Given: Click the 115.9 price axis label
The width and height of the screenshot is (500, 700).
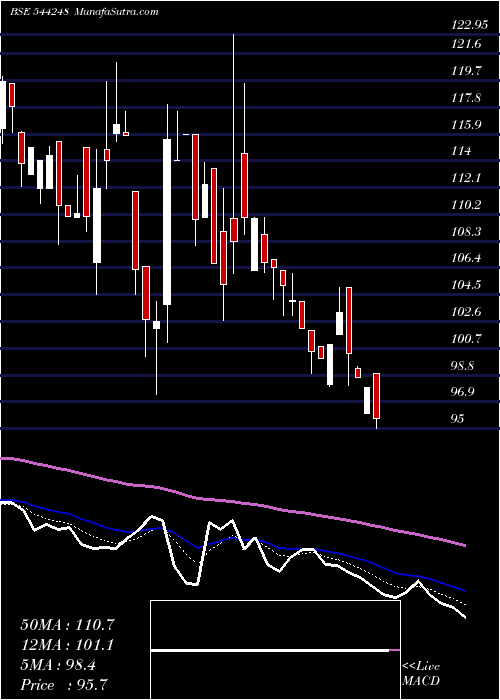Looking at the screenshot, I should (466, 124).
